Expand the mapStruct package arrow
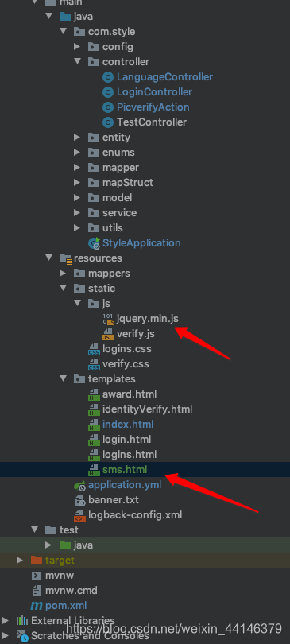 coord(77,182)
